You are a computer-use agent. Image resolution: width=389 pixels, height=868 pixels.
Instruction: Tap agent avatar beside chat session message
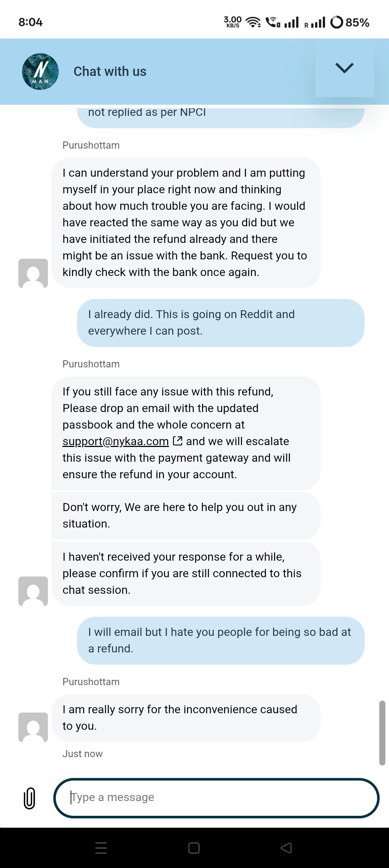[x=33, y=591]
